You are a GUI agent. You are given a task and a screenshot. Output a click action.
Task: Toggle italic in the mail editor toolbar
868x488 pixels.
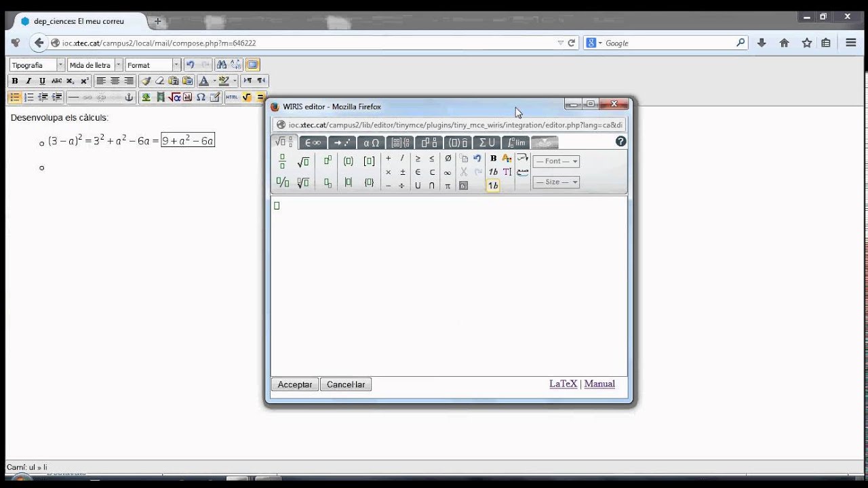pyautogui.click(x=28, y=81)
